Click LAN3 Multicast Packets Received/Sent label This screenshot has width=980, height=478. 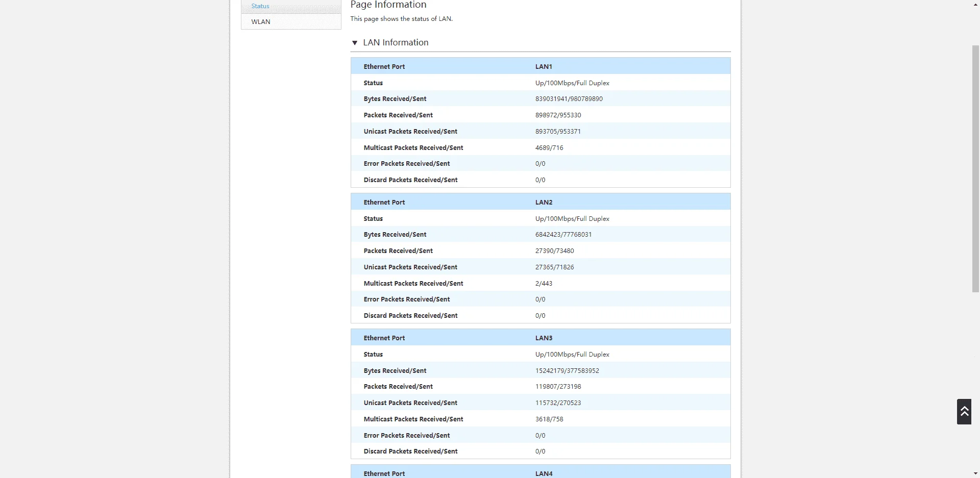tap(413, 419)
